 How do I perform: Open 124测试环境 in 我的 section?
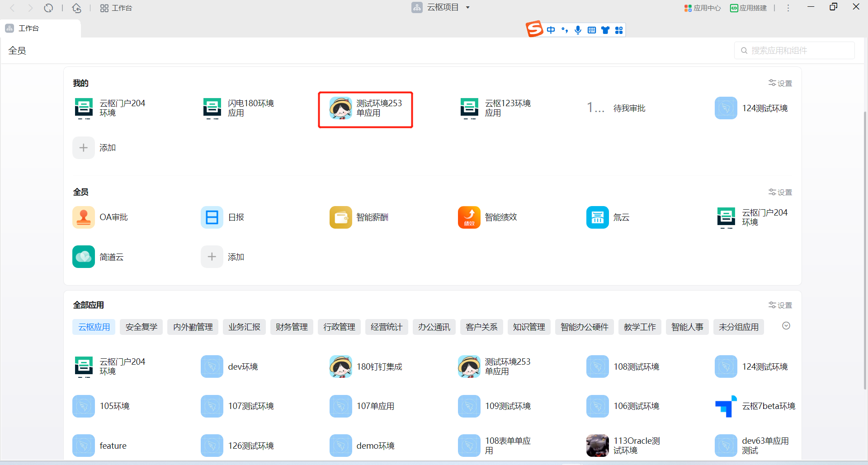coord(726,108)
